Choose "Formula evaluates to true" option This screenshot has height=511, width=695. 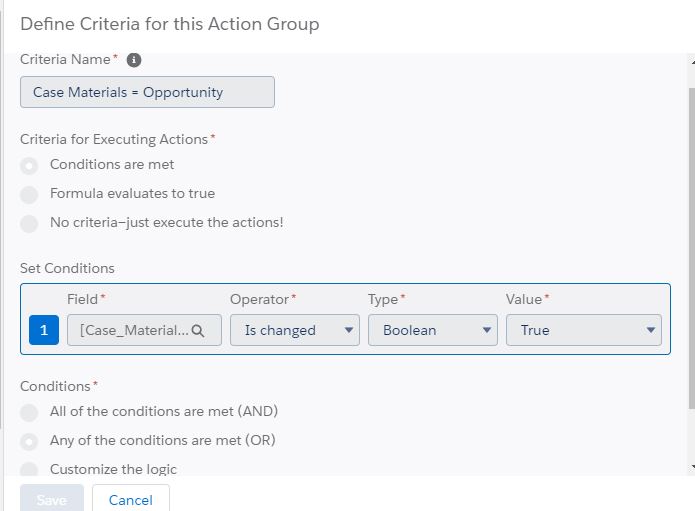point(30,194)
